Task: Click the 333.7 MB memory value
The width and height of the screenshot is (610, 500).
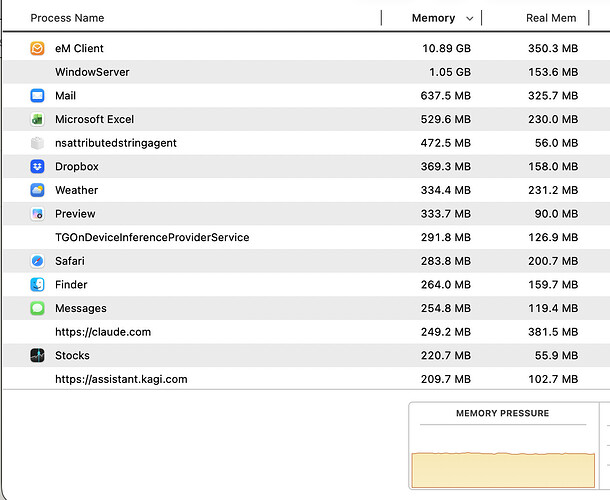Action: point(446,214)
